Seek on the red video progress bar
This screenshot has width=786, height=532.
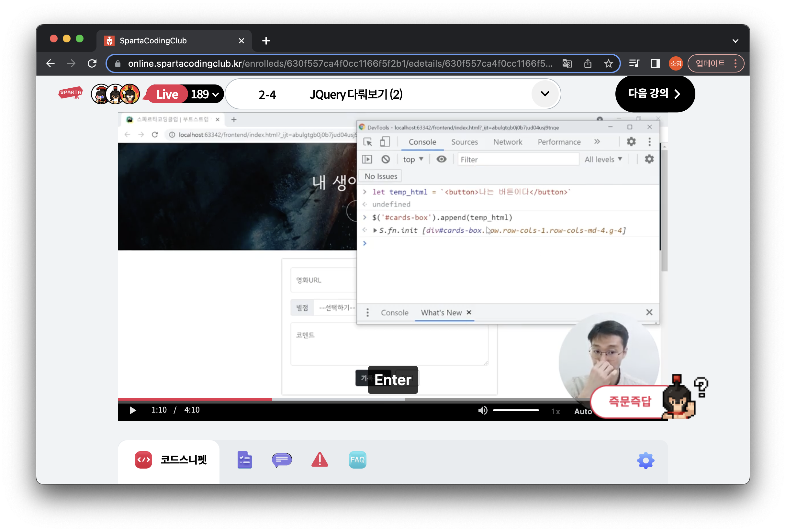point(195,399)
